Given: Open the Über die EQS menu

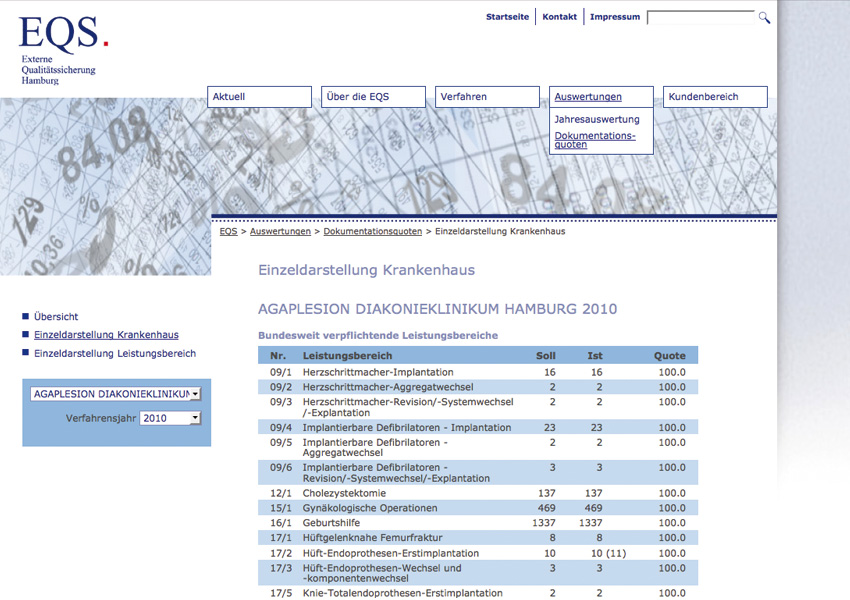Looking at the screenshot, I should 373,97.
